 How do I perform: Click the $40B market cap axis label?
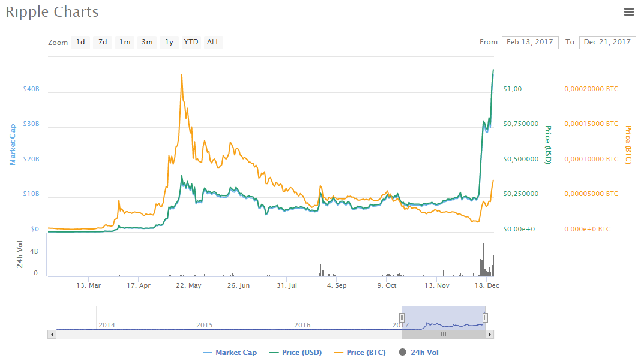31,89
